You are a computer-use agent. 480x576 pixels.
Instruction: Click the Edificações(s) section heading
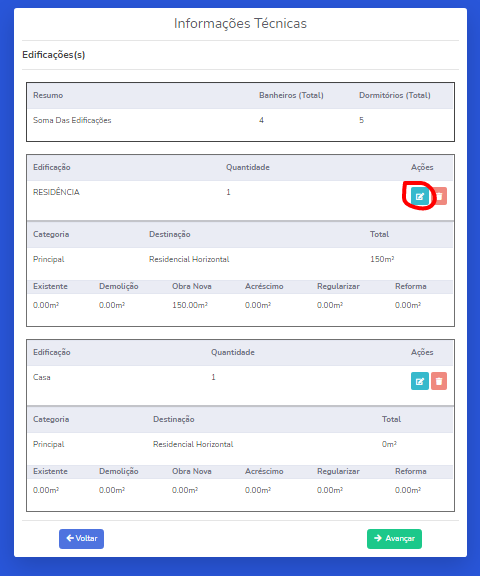tap(54, 55)
